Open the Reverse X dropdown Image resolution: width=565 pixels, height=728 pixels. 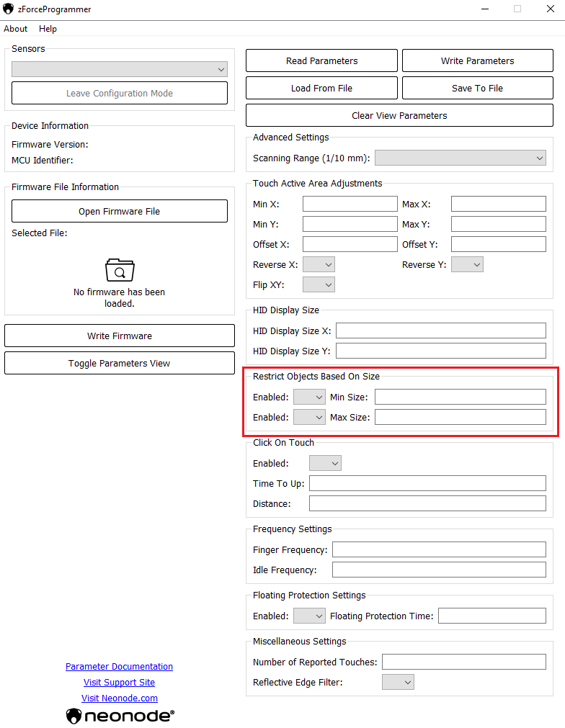click(319, 265)
